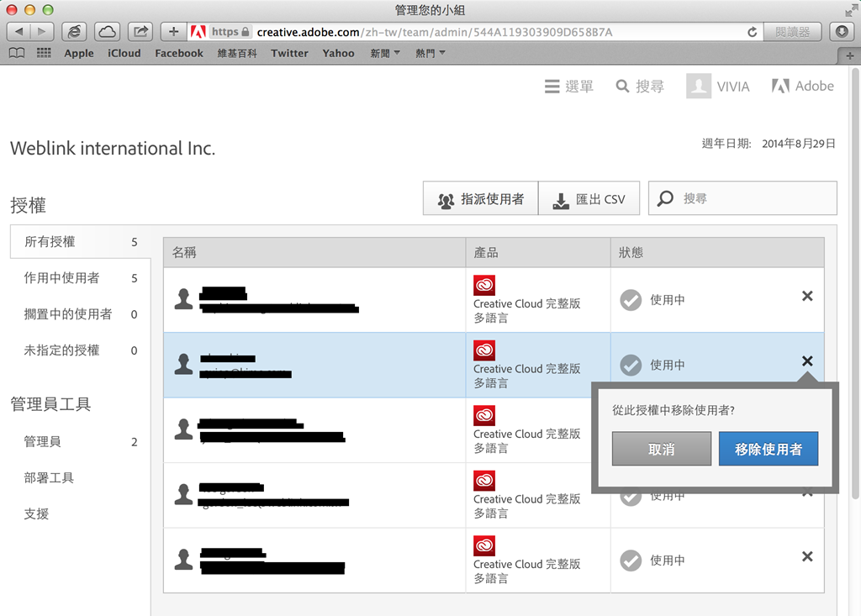Click the 匯出 CSV button
The image size is (861, 616).
point(589,198)
